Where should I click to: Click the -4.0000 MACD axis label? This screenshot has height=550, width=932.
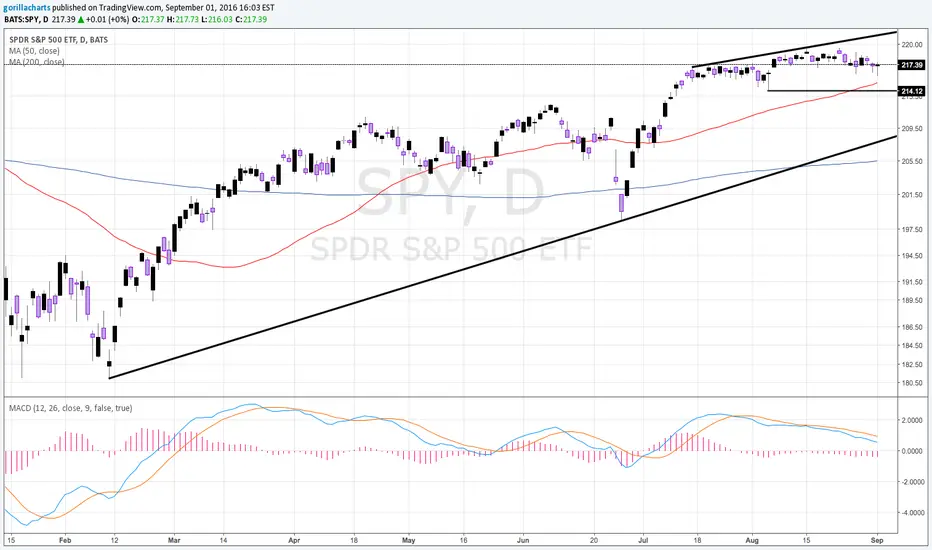coord(911,513)
